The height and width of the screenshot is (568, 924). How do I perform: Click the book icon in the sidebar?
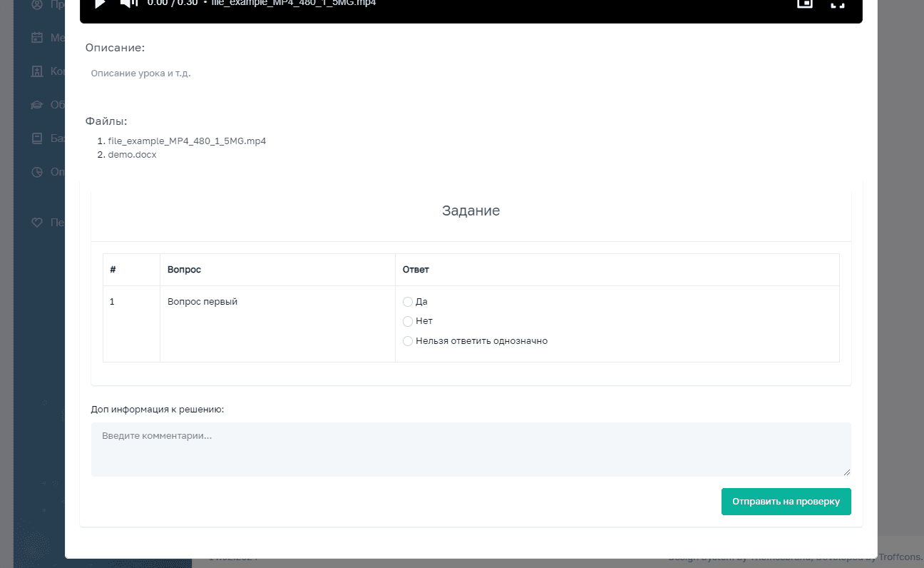tap(37, 138)
